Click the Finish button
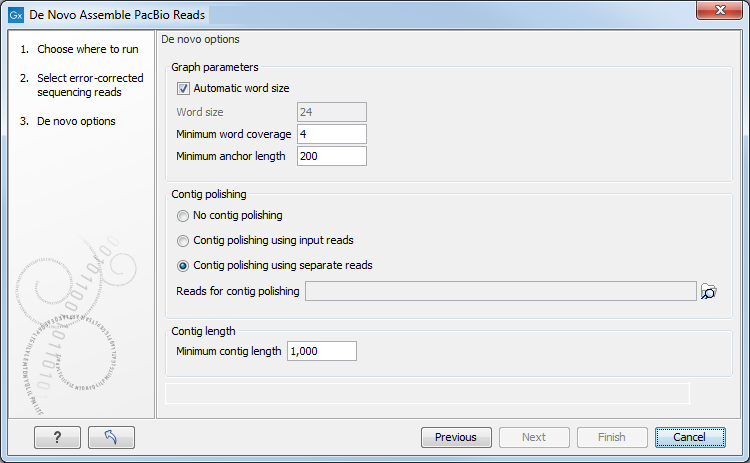The width and height of the screenshot is (750, 463). click(x=612, y=437)
